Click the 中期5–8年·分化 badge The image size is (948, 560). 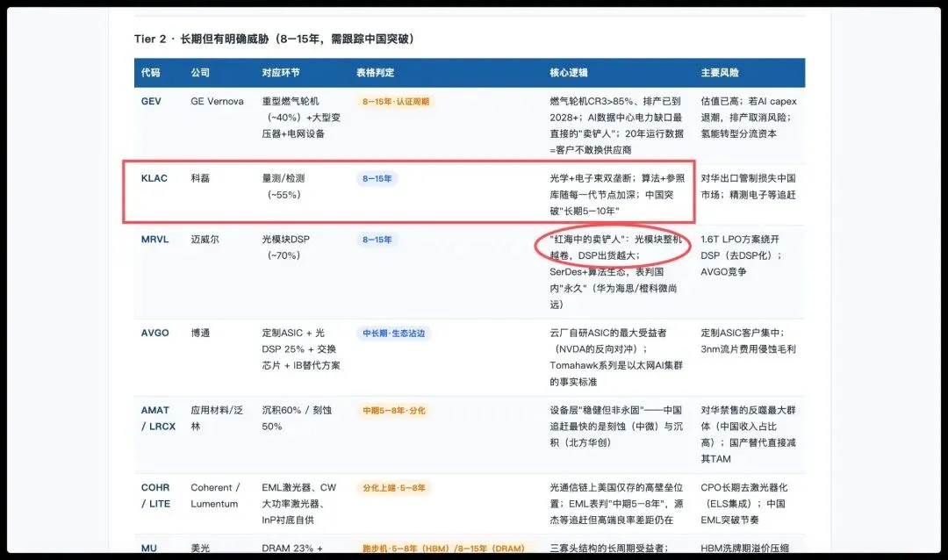[x=393, y=411]
